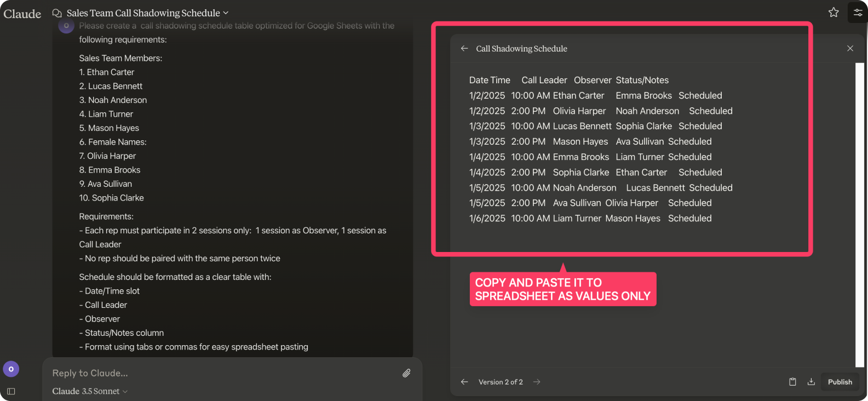Click the Version 2 of 2 label
The height and width of the screenshot is (401, 868).
tap(501, 382)
